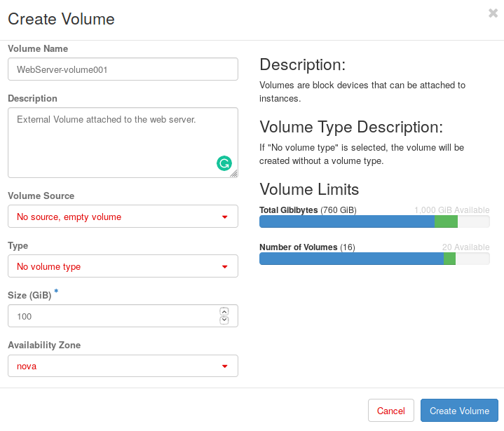
Task: Click the Availability Zone field label
Action: pos(44,345)
